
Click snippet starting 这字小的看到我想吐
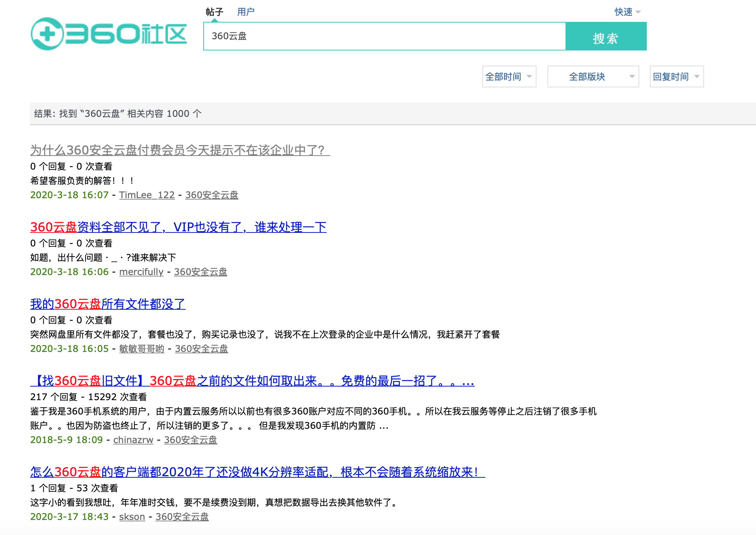pos(215,502)
